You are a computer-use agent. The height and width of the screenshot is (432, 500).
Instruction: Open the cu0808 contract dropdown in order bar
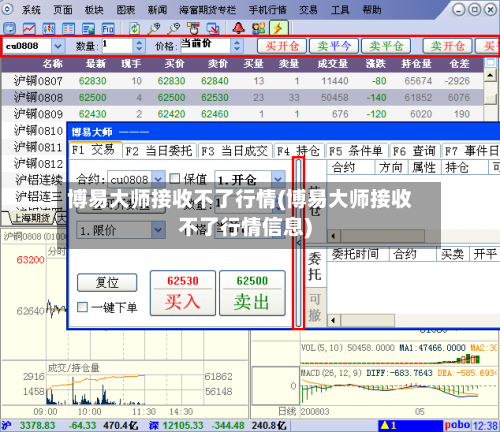pyautogui.click(x=58, y=46)
